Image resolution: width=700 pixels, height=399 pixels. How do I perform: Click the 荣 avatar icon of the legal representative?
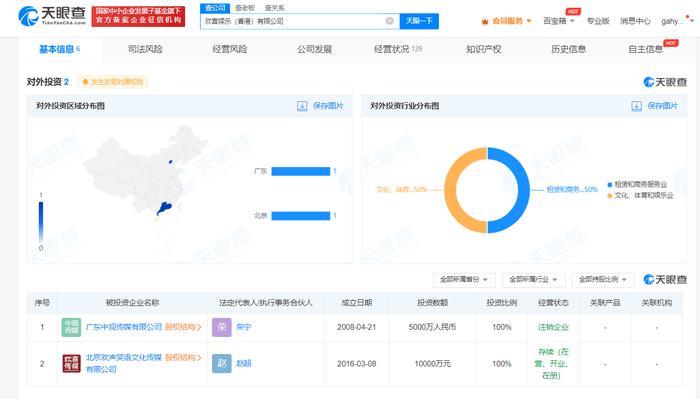pyautogui.click(x=221, y=327)
